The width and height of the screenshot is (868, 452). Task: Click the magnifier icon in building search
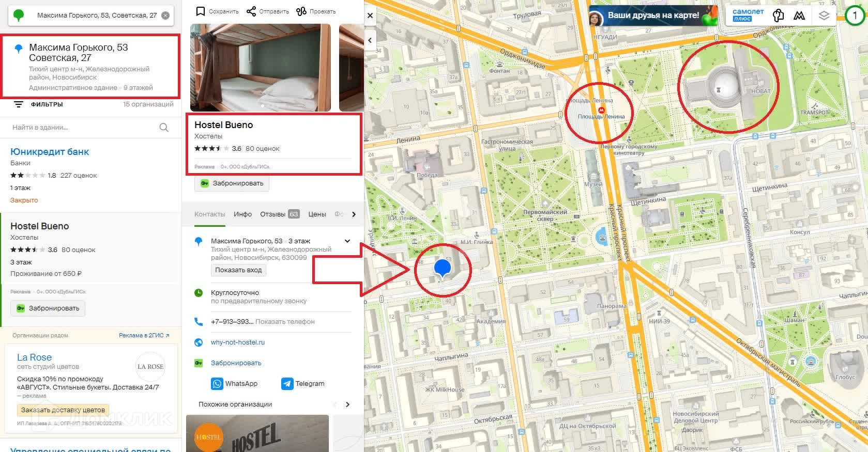click(x=164, y=127)
